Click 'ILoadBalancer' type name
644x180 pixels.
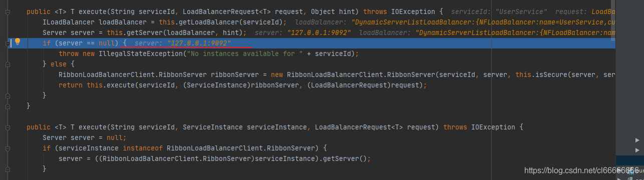[69, 22]
